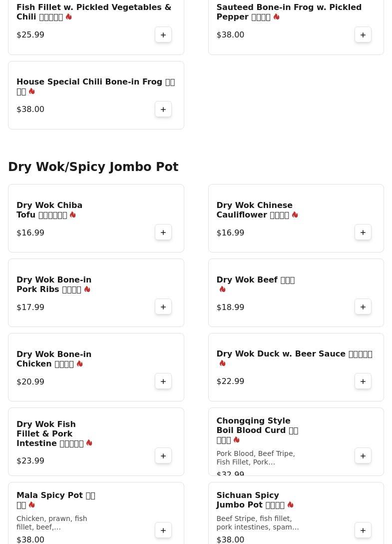Click plus button for Dry Wok Bone-in Pork Ribs
Image resolution: width=392 pixels, height=544 pixels.
(x=163, y=307)
